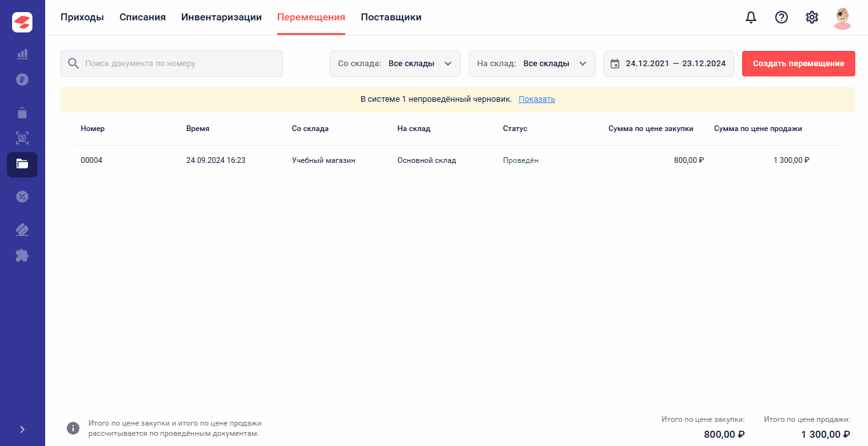
Task: Open the shopping bag goods icon
Action: coord(22,113)
